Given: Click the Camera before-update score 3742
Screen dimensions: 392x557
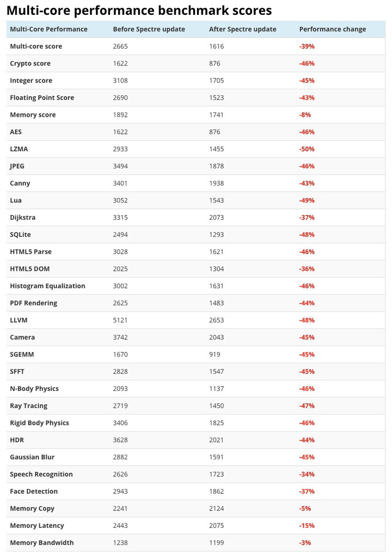Looking at the screenshot, I should [120, 337].
